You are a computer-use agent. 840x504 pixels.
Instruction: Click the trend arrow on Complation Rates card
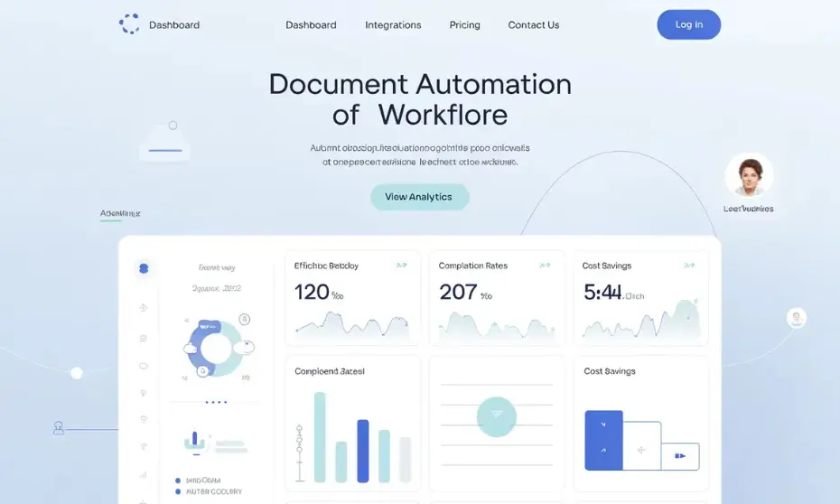pyautogui.click(x=545, y=266)
